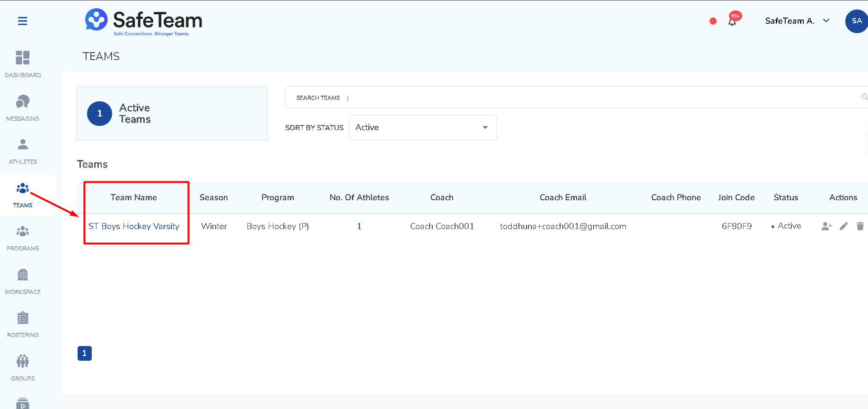Open the hamburger menu icon
Viewport: 868px width, 409px height.
(22, 21)
